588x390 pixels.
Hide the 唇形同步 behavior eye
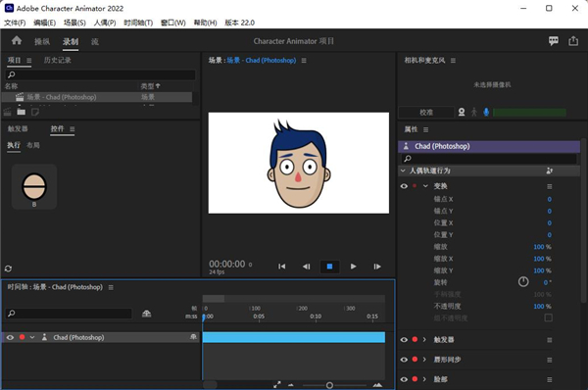(404, 360)
